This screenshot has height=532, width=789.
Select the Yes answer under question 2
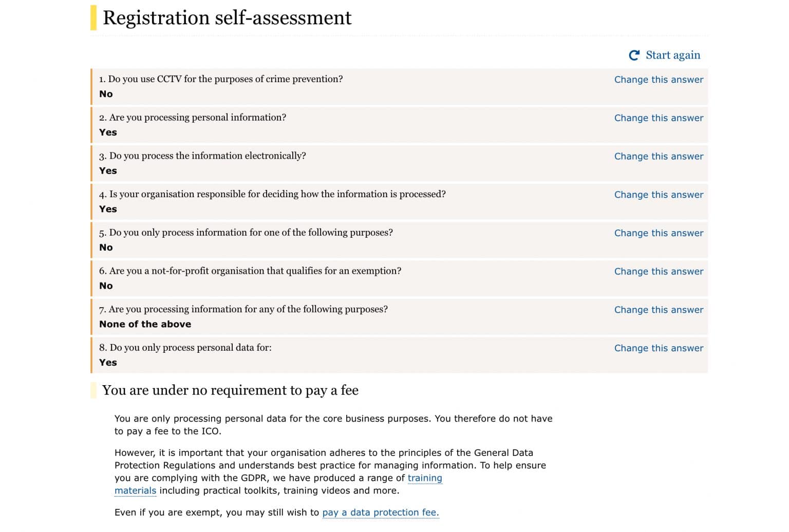pyautogui.click(x=108, y=132)
